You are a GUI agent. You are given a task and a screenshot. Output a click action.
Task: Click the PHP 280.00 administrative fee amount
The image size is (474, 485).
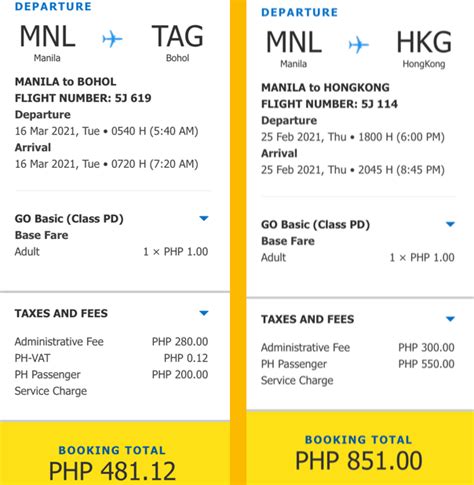point(180,342)
